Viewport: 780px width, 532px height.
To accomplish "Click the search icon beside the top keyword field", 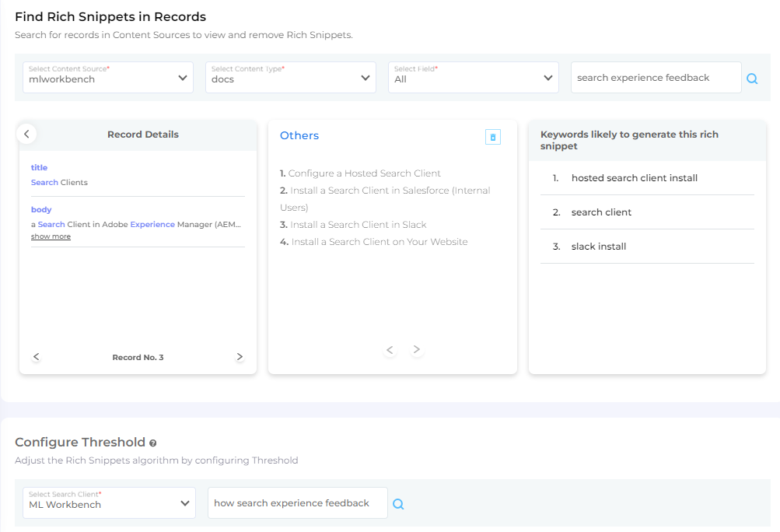I will point(752,79).
